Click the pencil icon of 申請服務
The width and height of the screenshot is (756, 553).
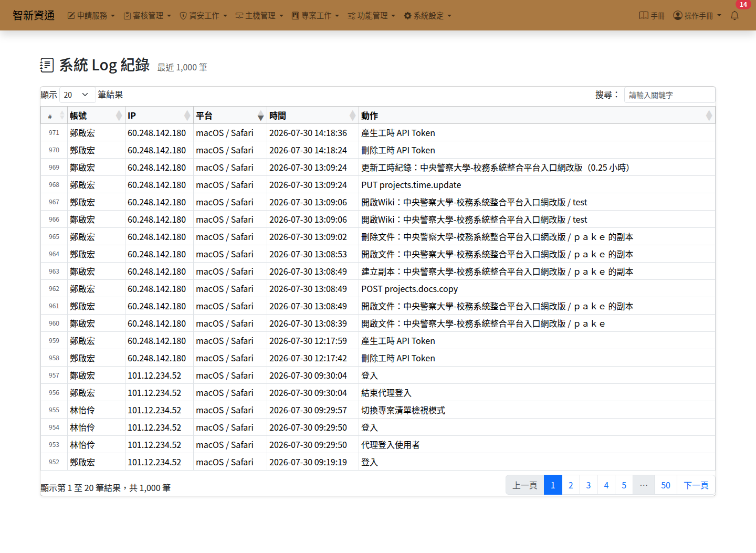[71, 16]
